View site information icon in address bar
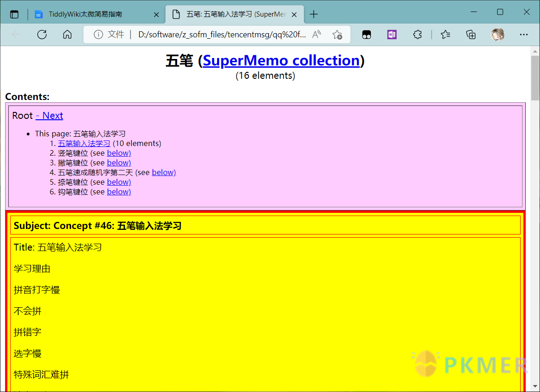 (x=98, y=35)
